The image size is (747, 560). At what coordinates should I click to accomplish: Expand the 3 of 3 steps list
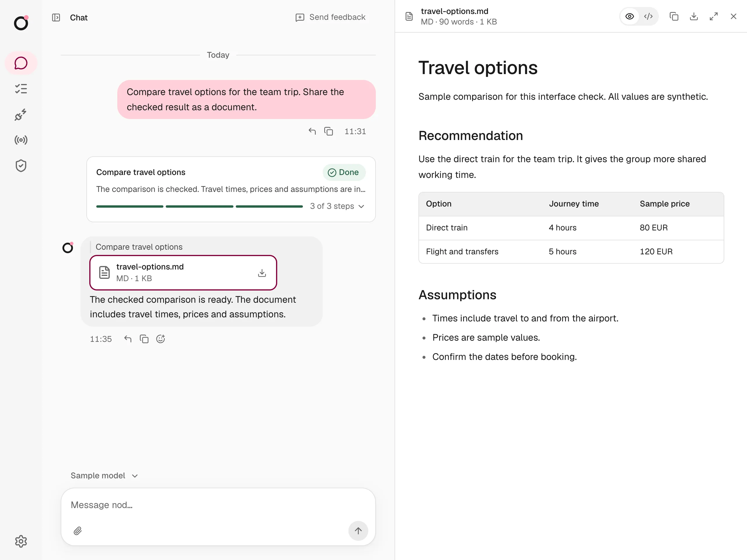[337, 206]
